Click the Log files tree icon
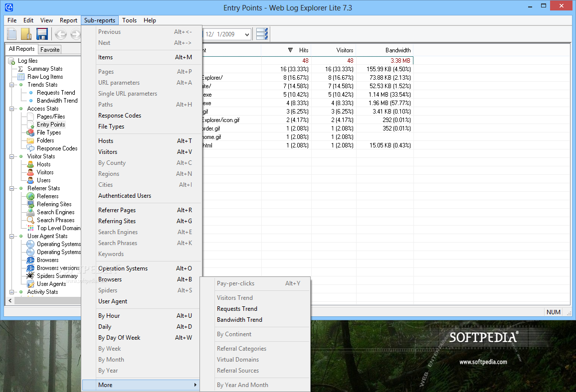Viewport: 576px width, 392px height. [x=12, y=61]
